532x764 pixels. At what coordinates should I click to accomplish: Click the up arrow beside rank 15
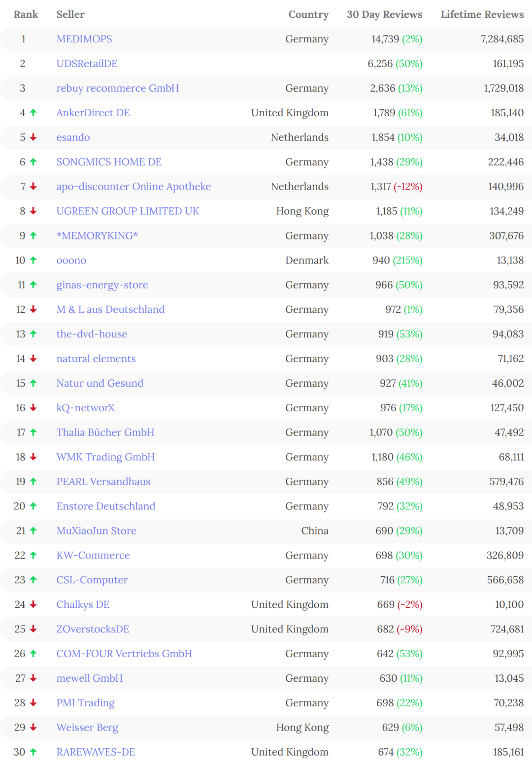pos(33,383)
